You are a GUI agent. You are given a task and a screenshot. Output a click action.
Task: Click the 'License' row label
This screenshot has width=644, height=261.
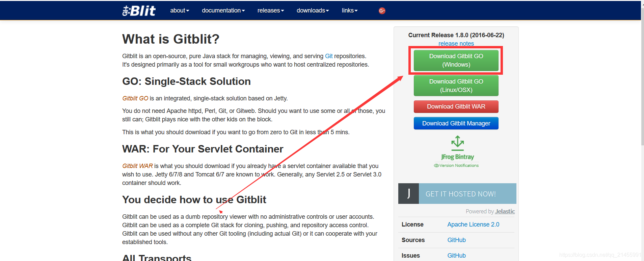[x=412, y=224]
